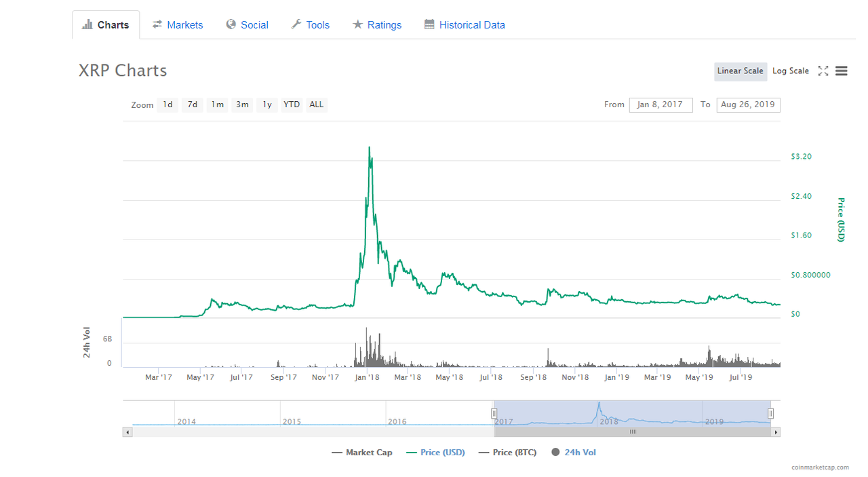The width and height of the screenshot is (868, 477).
Task: Click the navigator scrollbar thumb
Action: point(633,432)
